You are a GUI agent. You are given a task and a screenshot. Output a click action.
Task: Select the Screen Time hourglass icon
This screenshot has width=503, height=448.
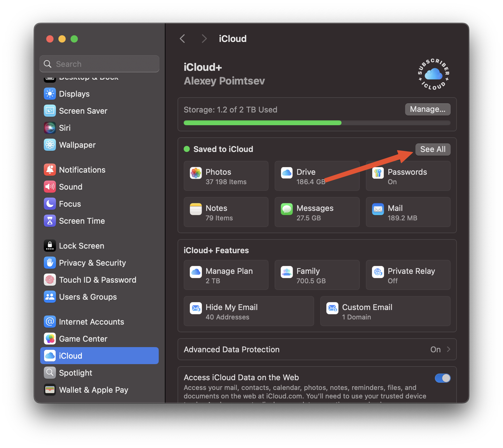click(50, 221)
